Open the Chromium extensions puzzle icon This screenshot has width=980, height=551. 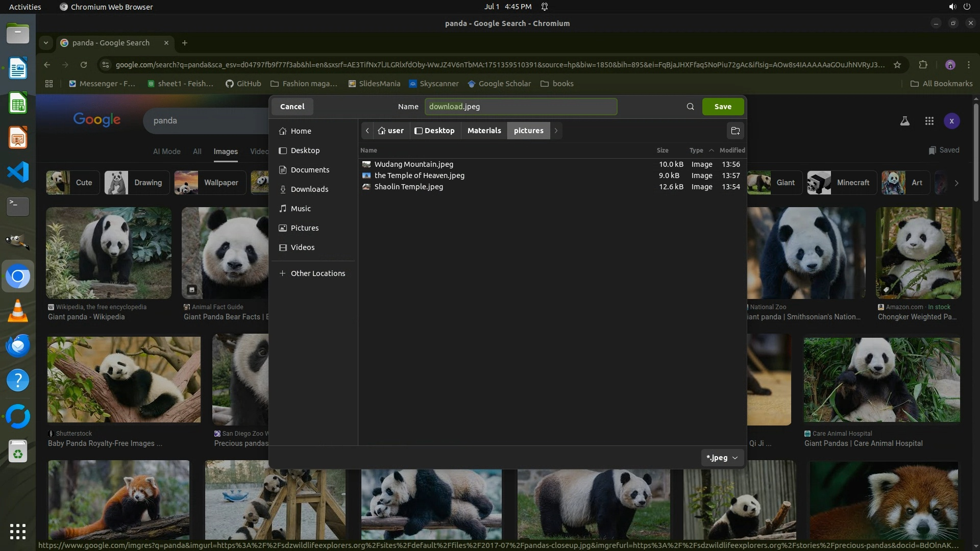(x=923, y=65)
